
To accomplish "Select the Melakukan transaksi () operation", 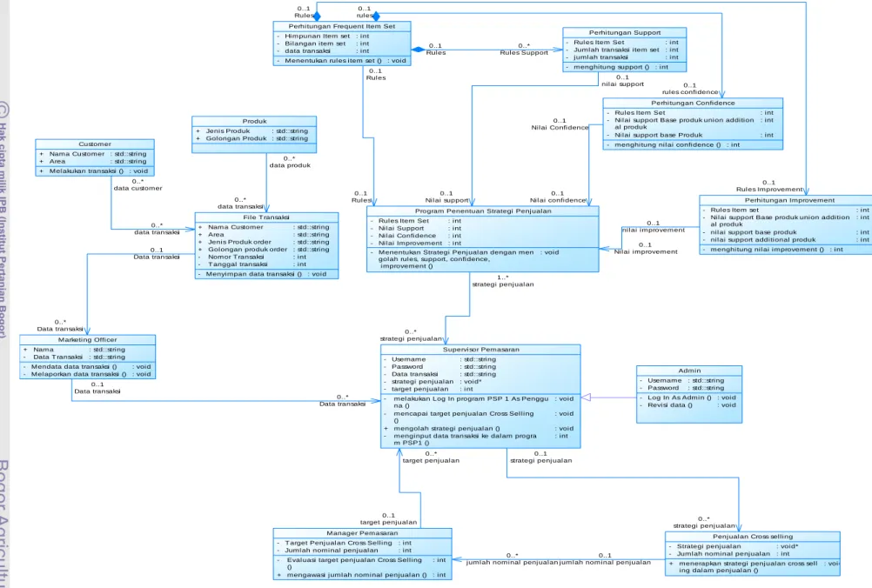I will pos(86,171).
